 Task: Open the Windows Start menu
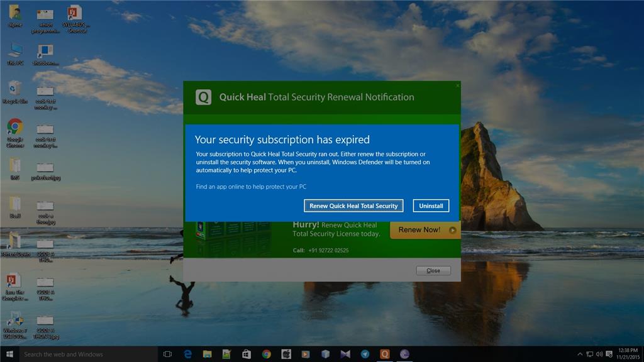[9, 354]
